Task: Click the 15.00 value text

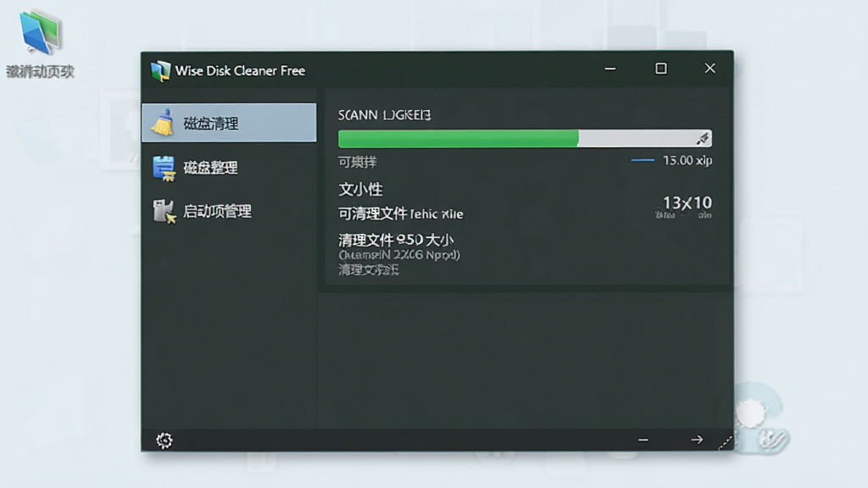Action: 687,160
